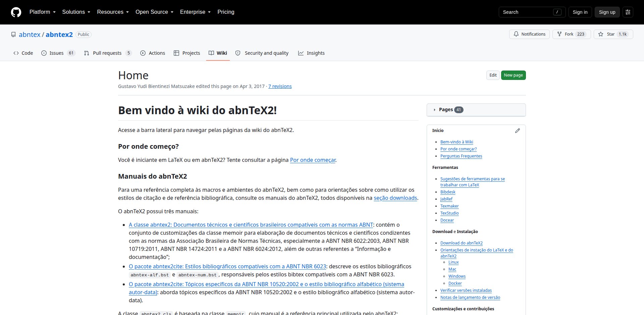Click the Actions play icon
Image resolution: width=644 pixels, height=315 pixels.
coord(143,53)
